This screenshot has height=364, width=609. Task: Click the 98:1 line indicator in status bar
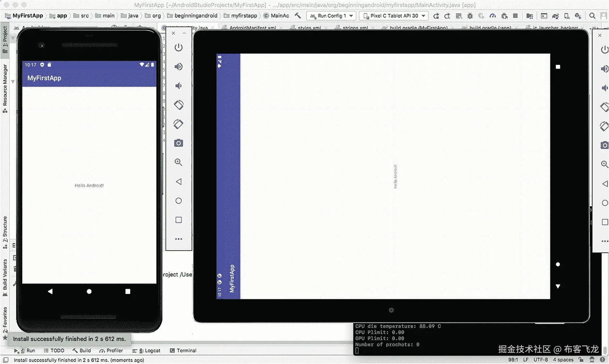pos(513,359)
